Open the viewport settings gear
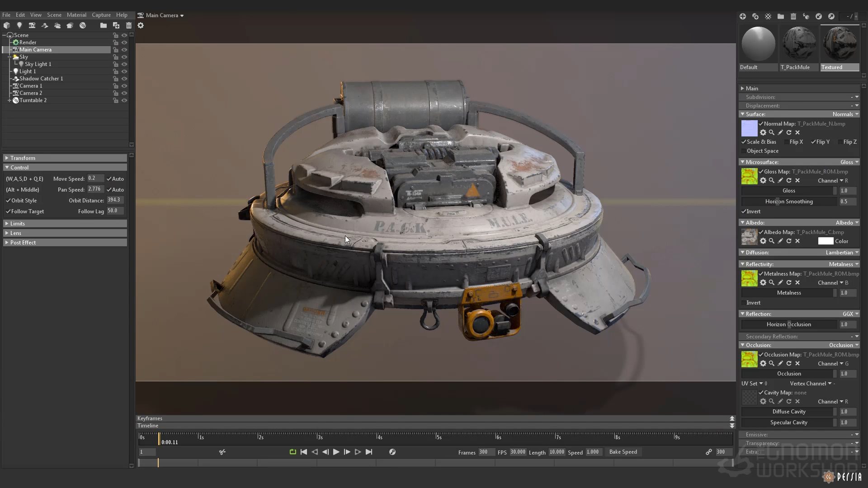The image size is (868, 488). coord(141,26)
